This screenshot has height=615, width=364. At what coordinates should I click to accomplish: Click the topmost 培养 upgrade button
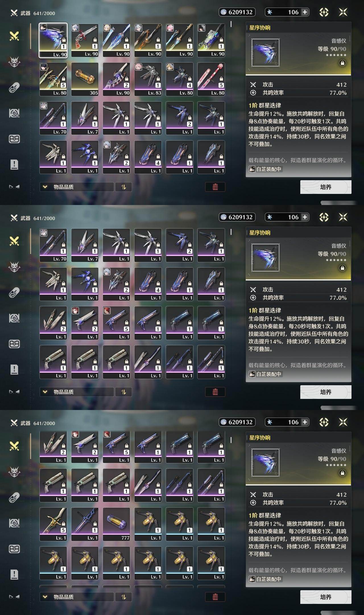[326, 187]
